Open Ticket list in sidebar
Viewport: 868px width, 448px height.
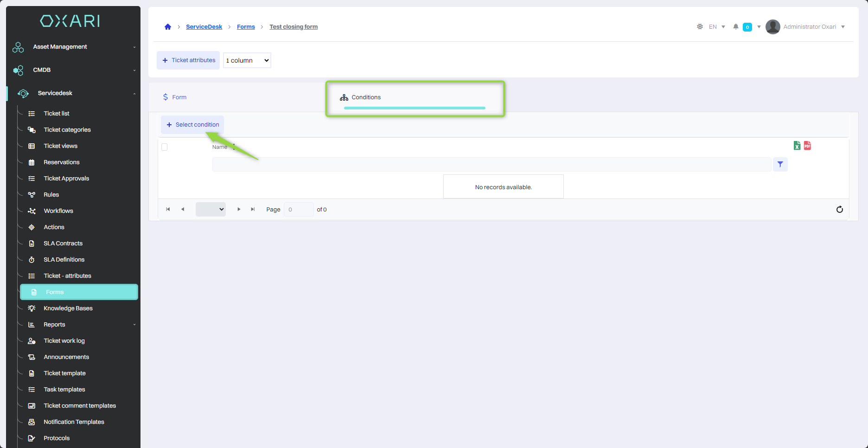(x=57, y=114)
